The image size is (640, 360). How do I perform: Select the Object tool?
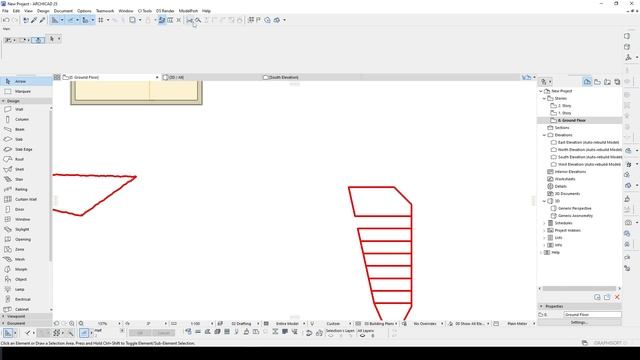(x=26, y=279)
